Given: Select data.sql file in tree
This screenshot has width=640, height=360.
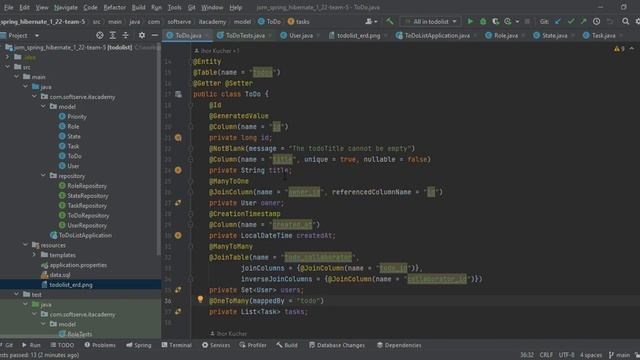Looking at the screenshot, I should pyautogui.click(x=60, y=275).
